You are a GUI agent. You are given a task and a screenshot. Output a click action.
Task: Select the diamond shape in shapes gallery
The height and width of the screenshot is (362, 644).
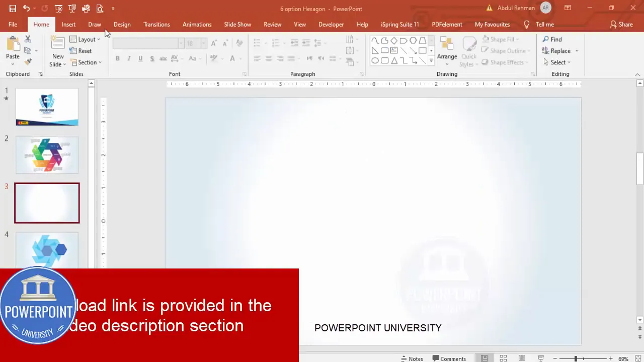pos(394,40)
